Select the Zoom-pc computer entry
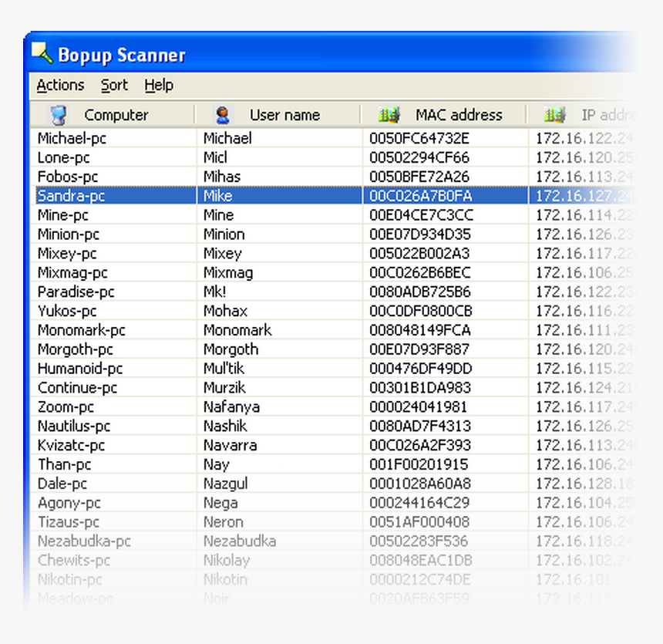Image resolution: width=663 pixels, height=644 pixels. (66, 407)
